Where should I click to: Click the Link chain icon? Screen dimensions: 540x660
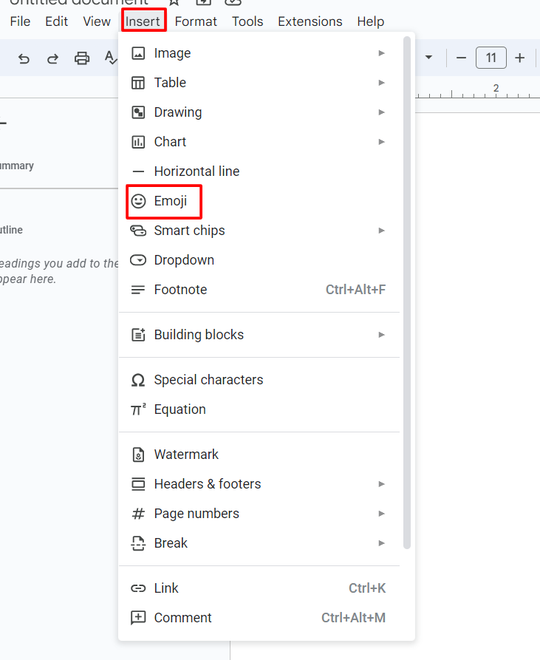click(x=138, y=588)
